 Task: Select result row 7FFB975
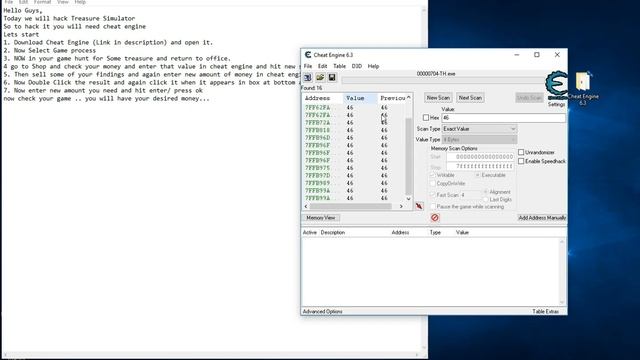coord(354,168)
